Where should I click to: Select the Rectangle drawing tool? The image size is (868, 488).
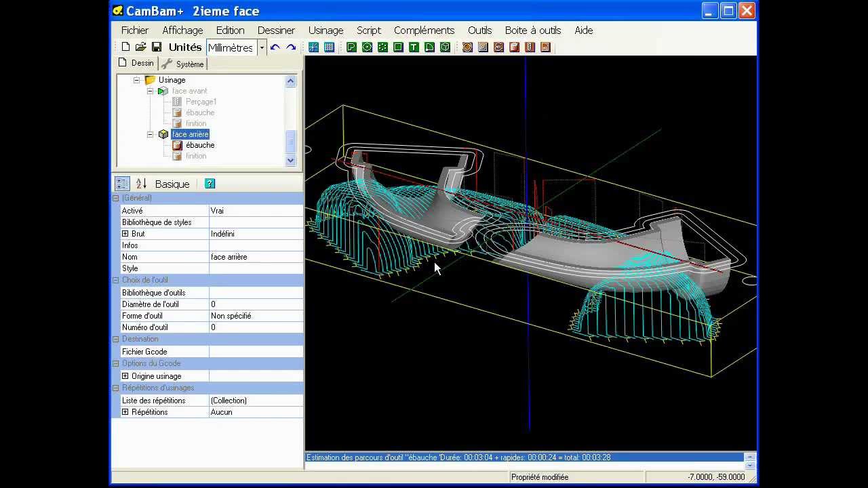click(398, 47)
